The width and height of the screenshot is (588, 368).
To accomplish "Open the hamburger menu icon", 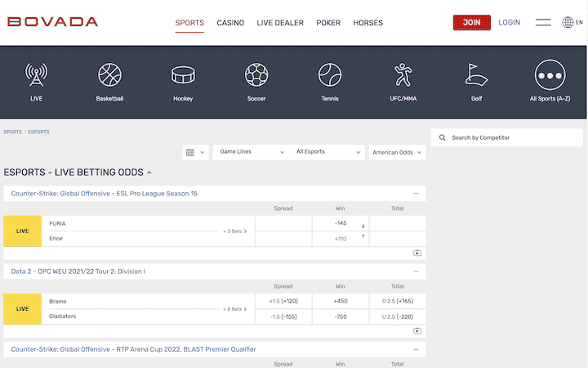I will coord(543,23).
